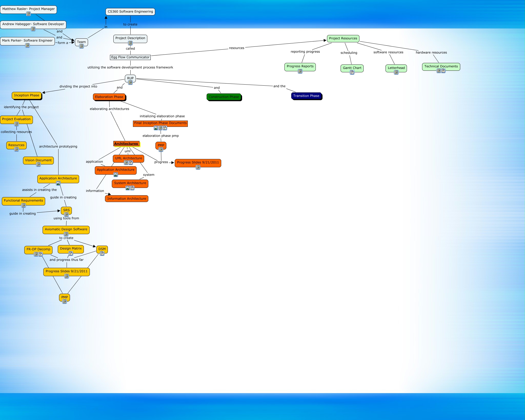The image size is (525, 420).
Task: Click question-mark icon under Technical Documents
Action: [x=443, y=71]
